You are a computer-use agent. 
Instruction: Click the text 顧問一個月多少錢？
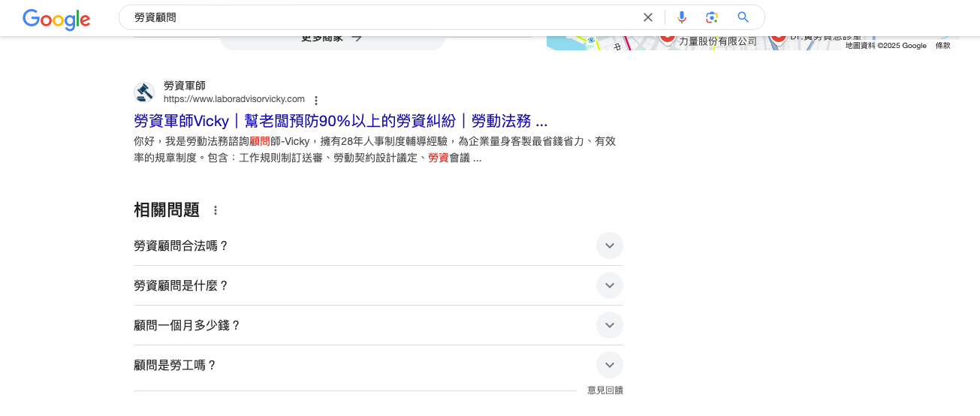(187, 325)
